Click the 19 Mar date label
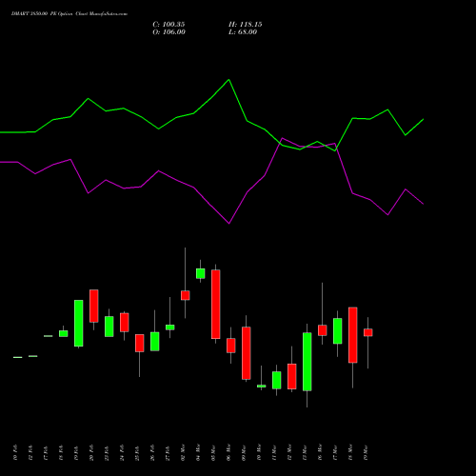The height and width of the screenshot is (476, 476). click(x=366, y=452)
